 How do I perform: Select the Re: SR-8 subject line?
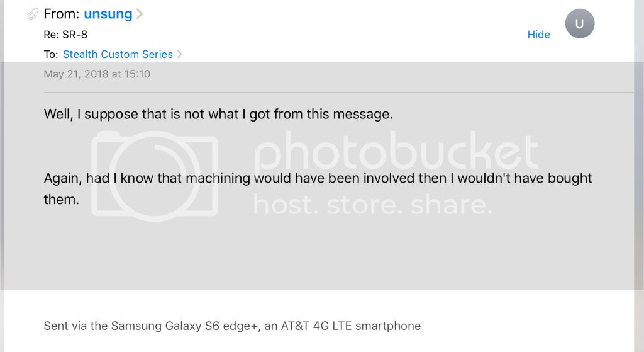pos(66,35)
